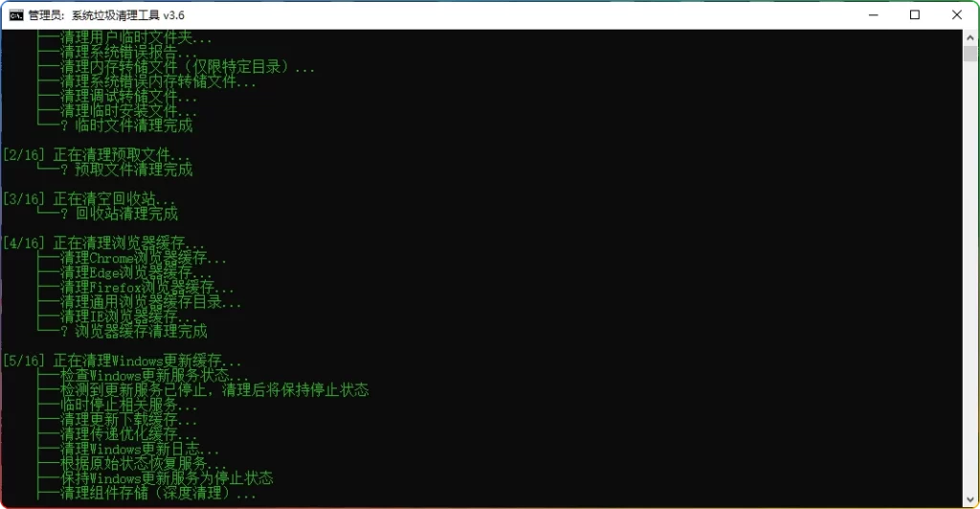Image resolution: width=980 pixels, height=509 pixels.
Task: Click the line [5/16] 正在清理Windows更新缓存
Action: (122, 361)
